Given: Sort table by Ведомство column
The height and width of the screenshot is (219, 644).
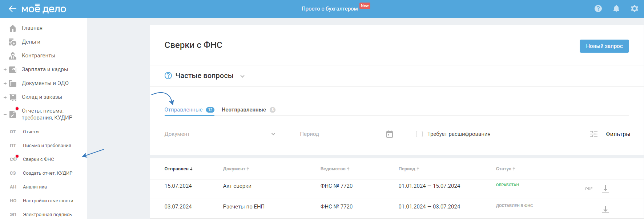Looking at the screenshot, I should (x=335, y=169).
